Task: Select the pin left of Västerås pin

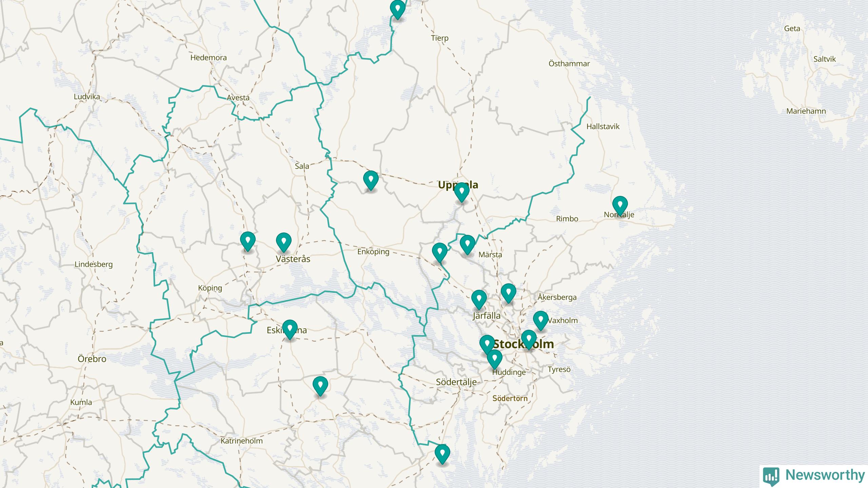Action: click(248, 241)
